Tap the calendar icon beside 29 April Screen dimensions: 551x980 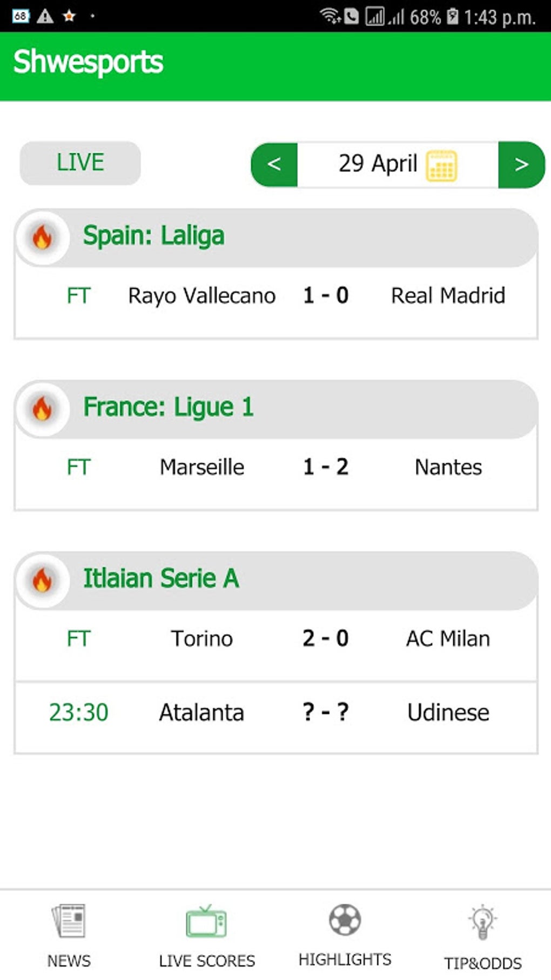(x=441, y=165)
